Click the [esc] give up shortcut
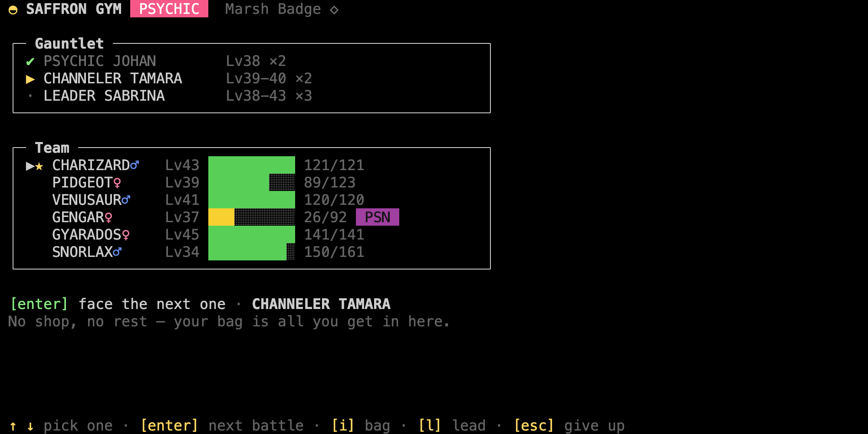 coord(569,426)
